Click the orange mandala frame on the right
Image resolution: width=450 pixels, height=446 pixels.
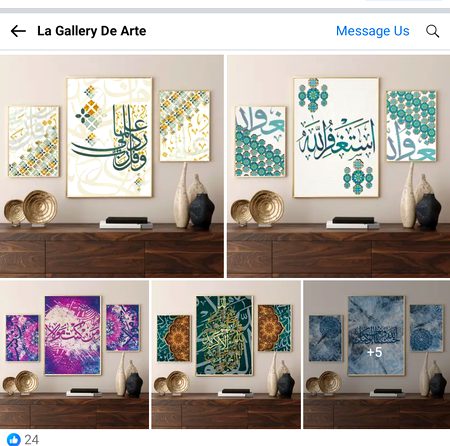[275, 328]
